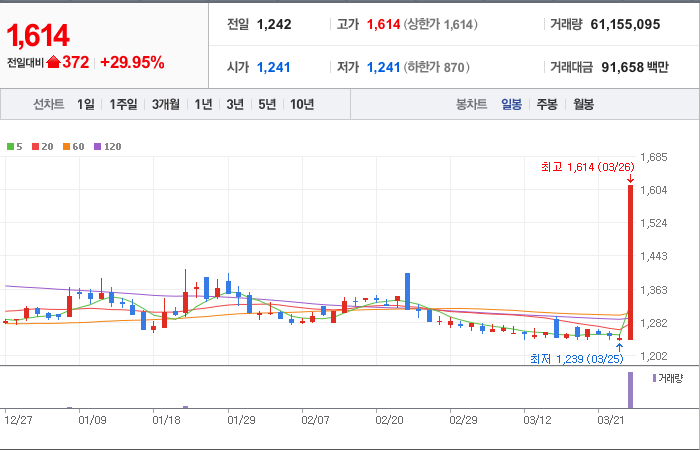Click the large 03/26 volume bar
Viewport: 700px width, 450px height.
click(630, 390)
